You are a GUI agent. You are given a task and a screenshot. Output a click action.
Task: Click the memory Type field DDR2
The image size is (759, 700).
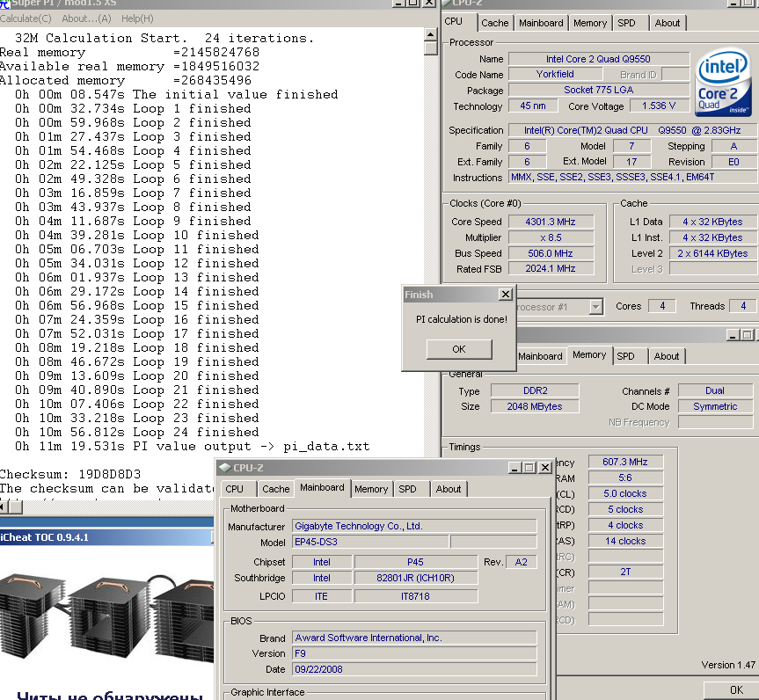(535, 390)
